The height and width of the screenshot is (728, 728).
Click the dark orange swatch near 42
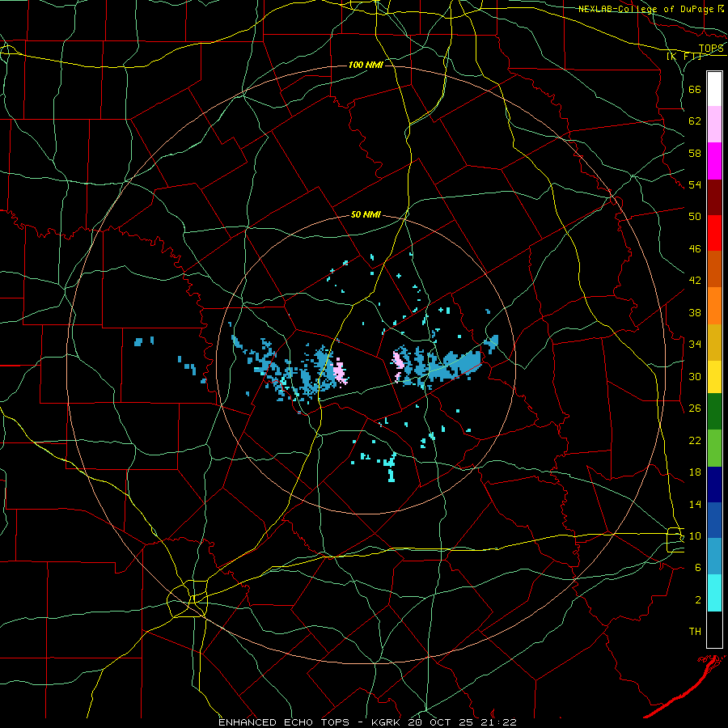point(714,269)
